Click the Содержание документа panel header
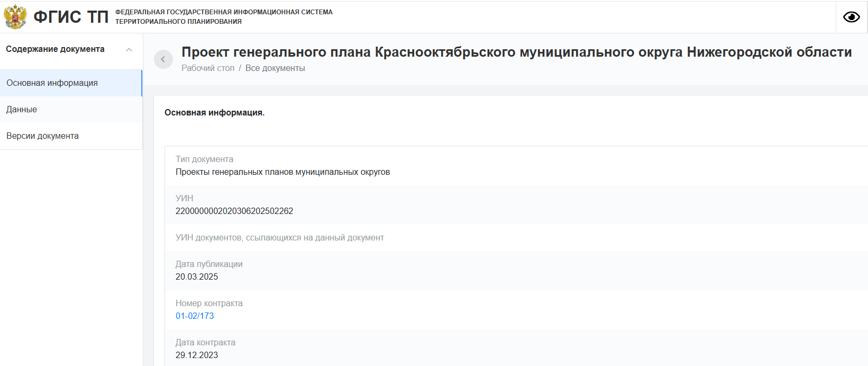The width and height of the screenshot is (868, 366). pyautogui.click(x=55, y=49)
